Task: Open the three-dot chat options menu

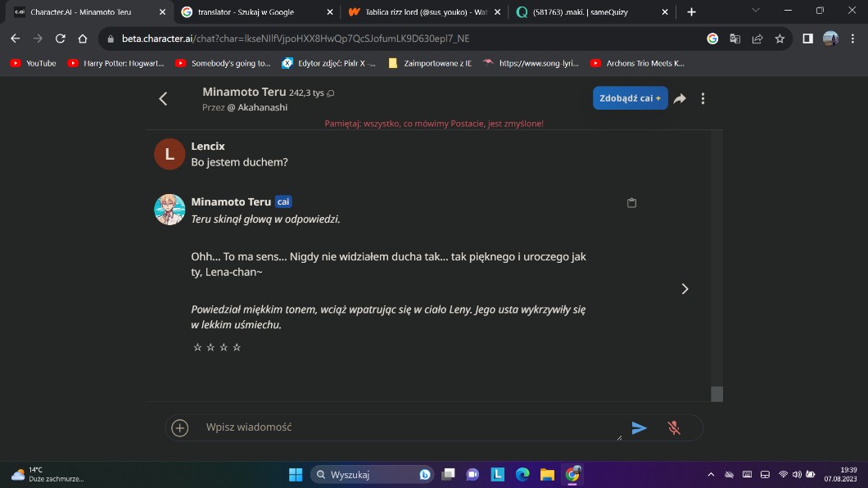Action: click(x=703, y=98)
